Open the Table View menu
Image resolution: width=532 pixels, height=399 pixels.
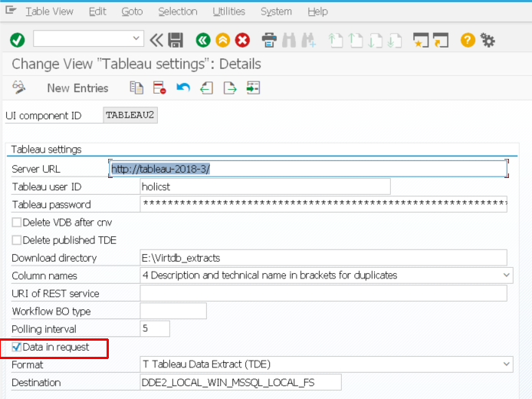[50, 12]
